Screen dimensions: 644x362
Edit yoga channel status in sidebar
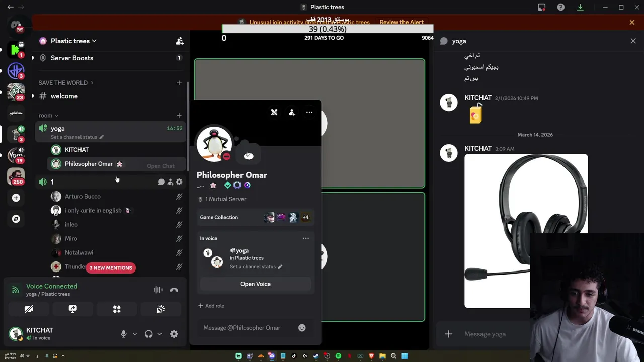77,137
